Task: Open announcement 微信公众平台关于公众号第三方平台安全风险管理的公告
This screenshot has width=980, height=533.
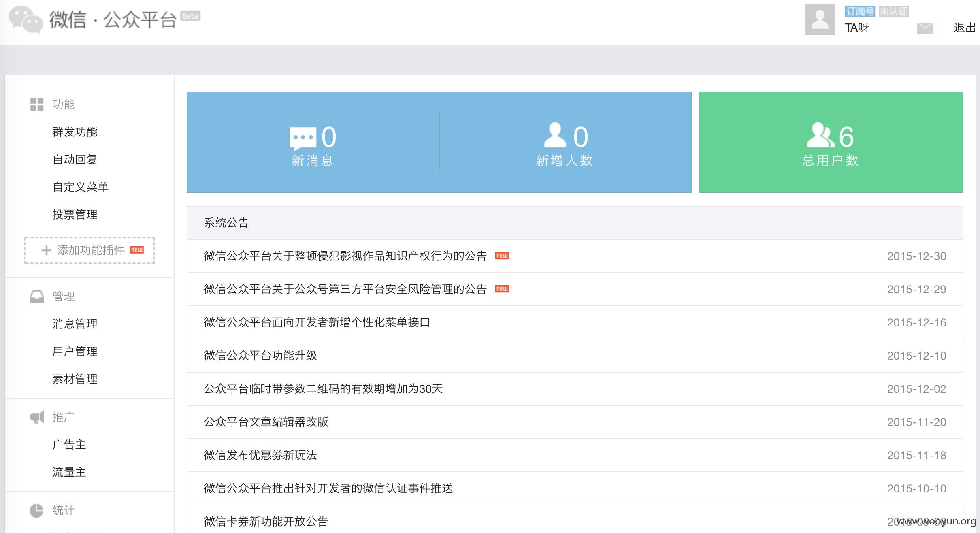Action: click(345, 289)
